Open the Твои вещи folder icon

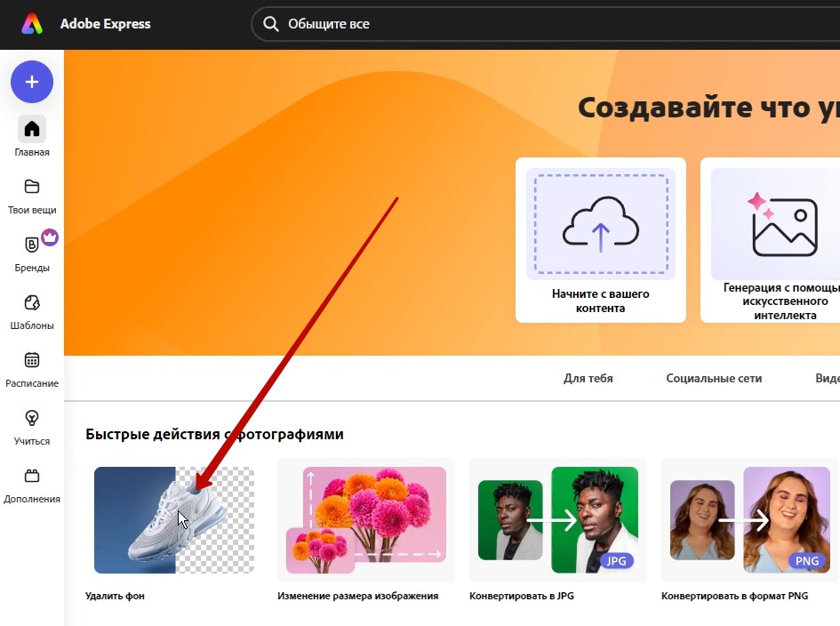[x=32, y=187]
